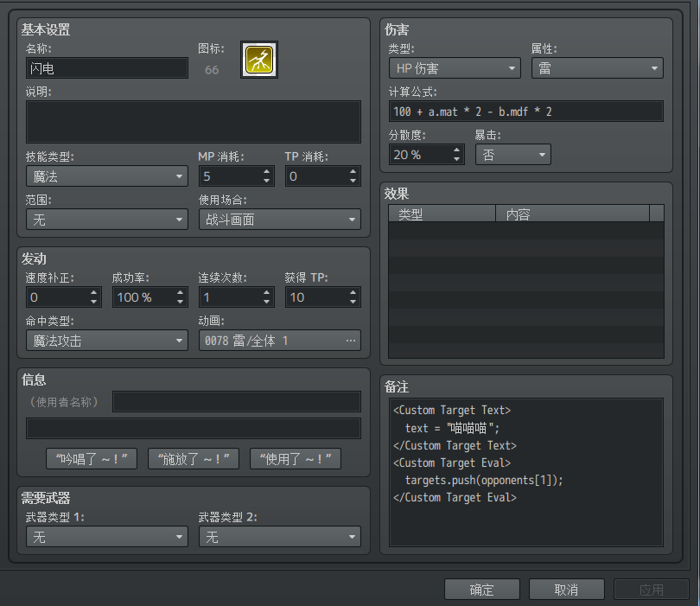Screen dimensions: 700x606
Task: Click the 名称 field containing 闪电
Action: pyautogui.click(x=107, y=68)
